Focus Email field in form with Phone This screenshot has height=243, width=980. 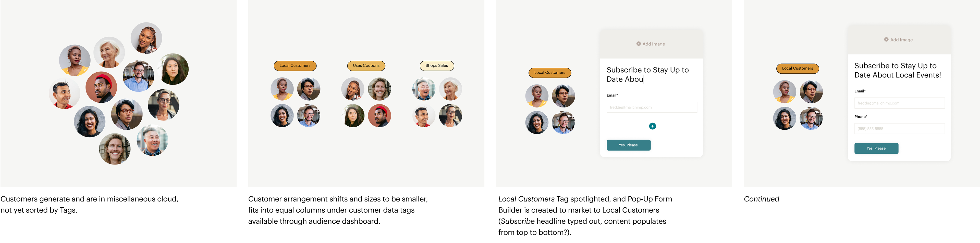coord(899,103)
